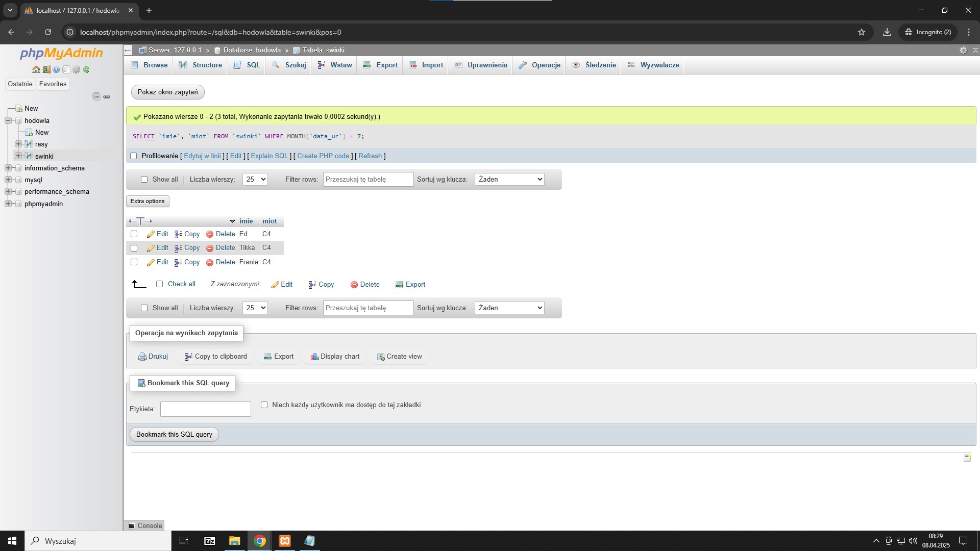Click red Delete icon in the Frania row
Viewport: 980px width, 551px height.
(x=210, y=262)
